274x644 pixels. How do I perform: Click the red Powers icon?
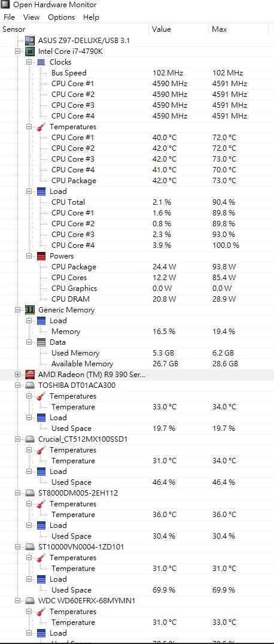pyautogui.click(x=41, y=256)
